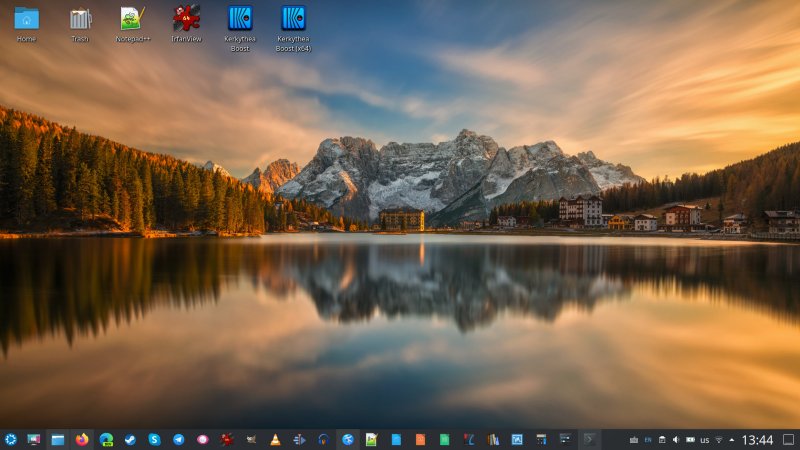This screenshot has height=450, width=800.
Task: Launch Notepad++ from the desktop
Action: [132, 19]
